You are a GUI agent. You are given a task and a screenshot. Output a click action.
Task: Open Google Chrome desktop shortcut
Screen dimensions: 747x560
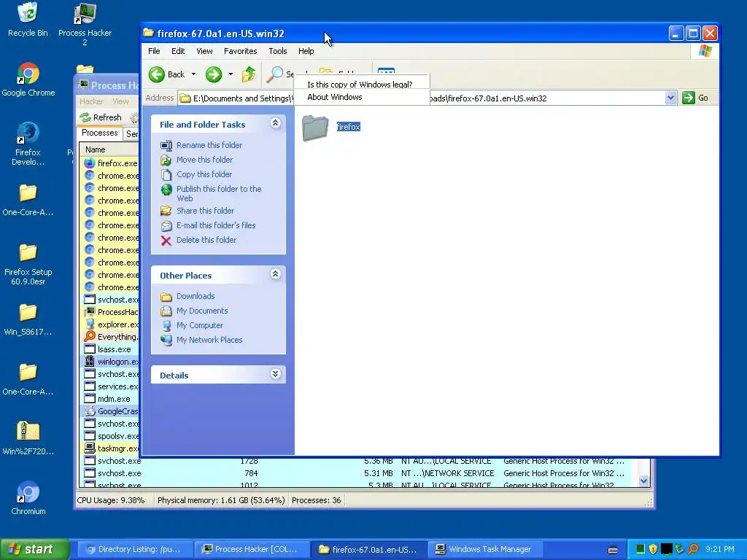click(28, 79)
